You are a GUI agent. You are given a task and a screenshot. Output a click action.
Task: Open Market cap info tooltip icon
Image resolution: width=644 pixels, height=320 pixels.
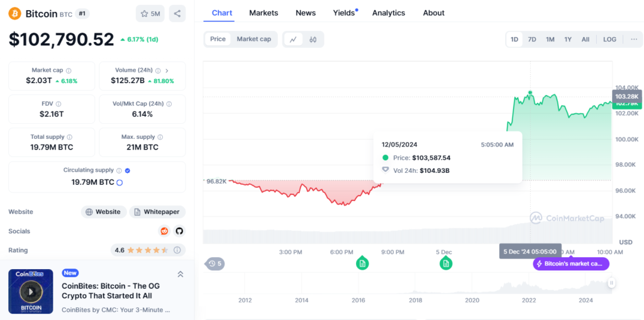click(69, 70)
